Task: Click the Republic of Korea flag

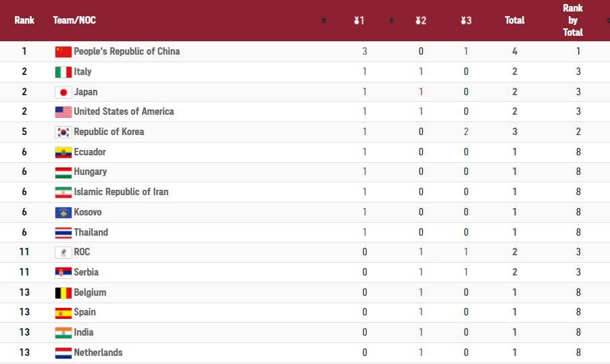Action: coord(63,132)
